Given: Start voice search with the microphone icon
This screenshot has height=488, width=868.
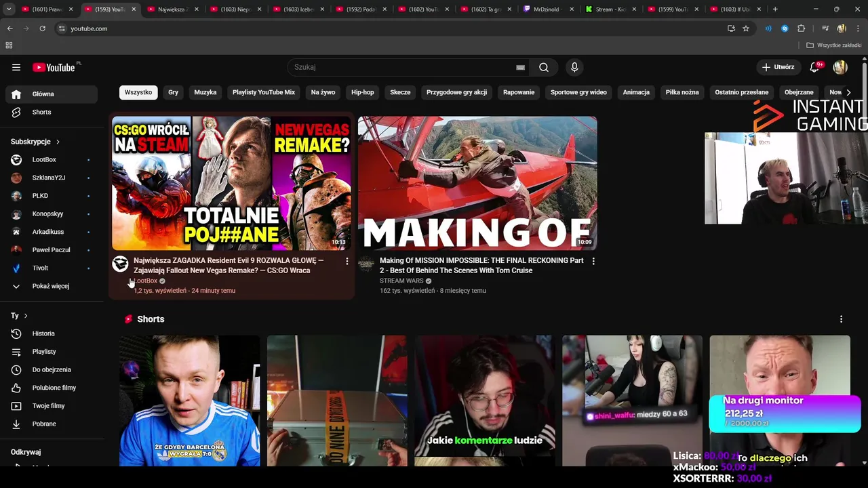Looking at the screenshot, I should [574, 67].
